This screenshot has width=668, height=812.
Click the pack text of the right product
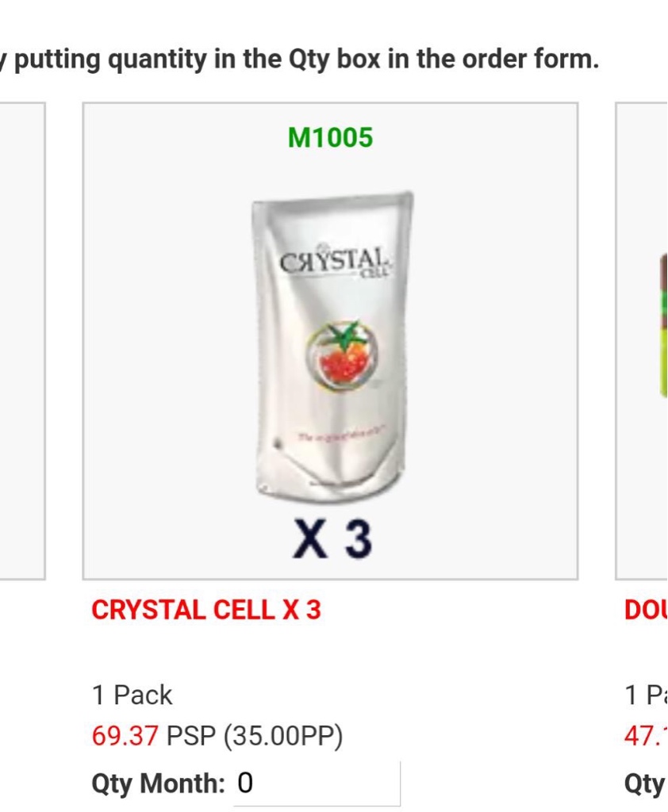(646, 695)
